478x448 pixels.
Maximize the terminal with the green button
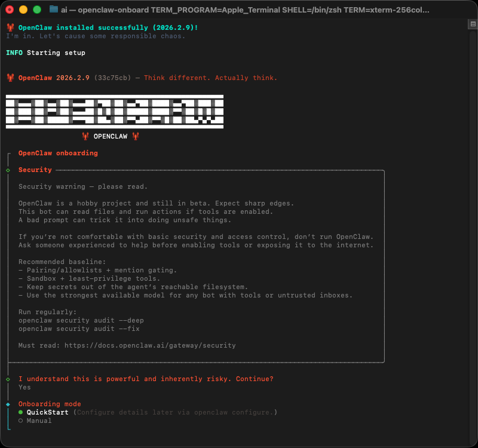[36, 10]
